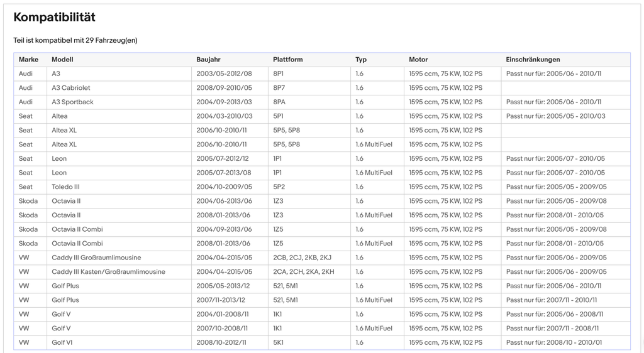Click Baujahr cell 2007/11-2013/12 for Golf Plus
Viewport: 644px width, 353px height.
[x=230, y=300]
